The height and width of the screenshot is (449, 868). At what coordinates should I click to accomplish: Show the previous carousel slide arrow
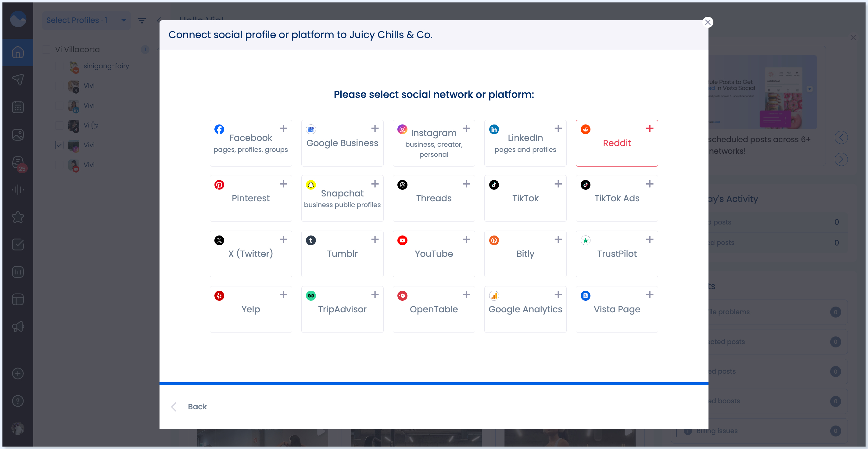[x=841, y=138]
